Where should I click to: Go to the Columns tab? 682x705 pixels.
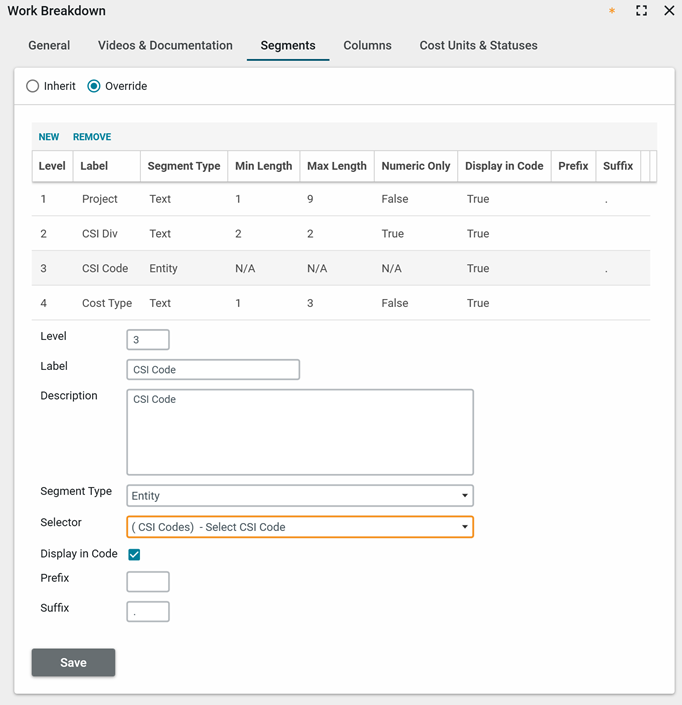(x=367, y=45)
